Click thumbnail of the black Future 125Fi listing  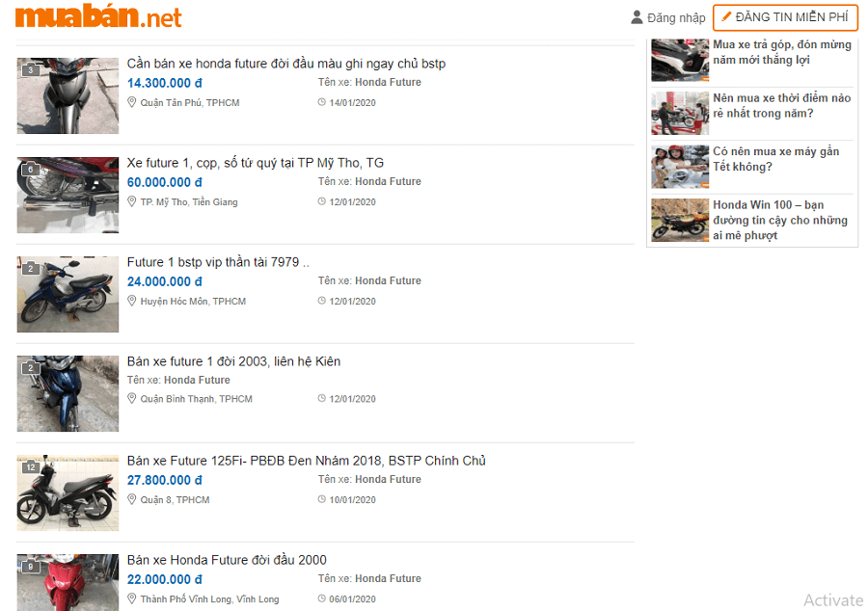[x=68, y=492]
